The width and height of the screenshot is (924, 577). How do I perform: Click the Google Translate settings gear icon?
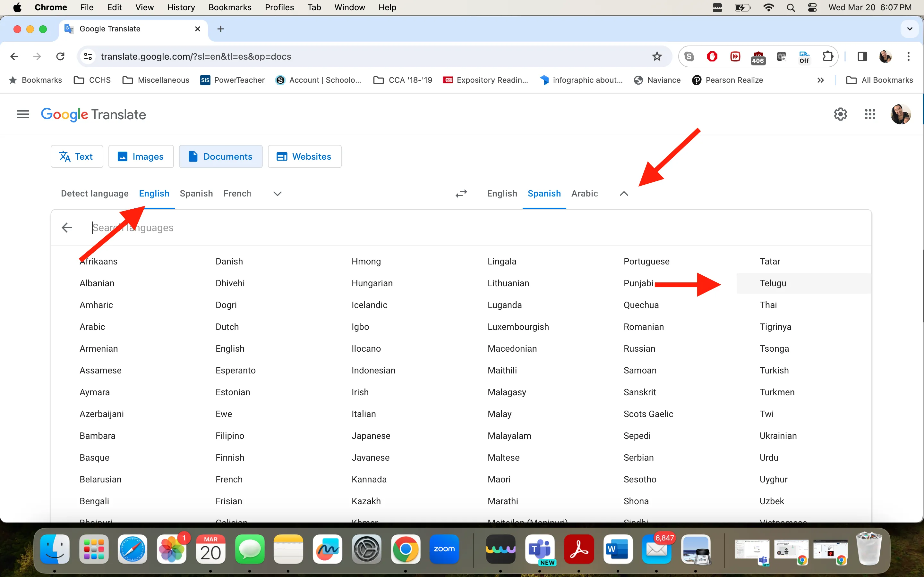coord(840,114)
